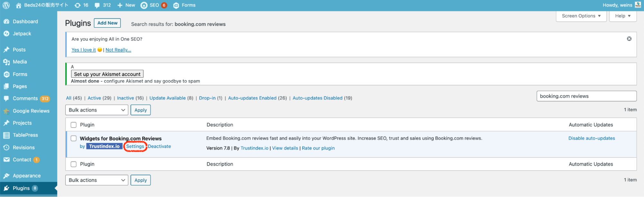The image size is (644, 197).
Task: Open the Jetpack sidebar icon
Action: click(x=6, y=33)
